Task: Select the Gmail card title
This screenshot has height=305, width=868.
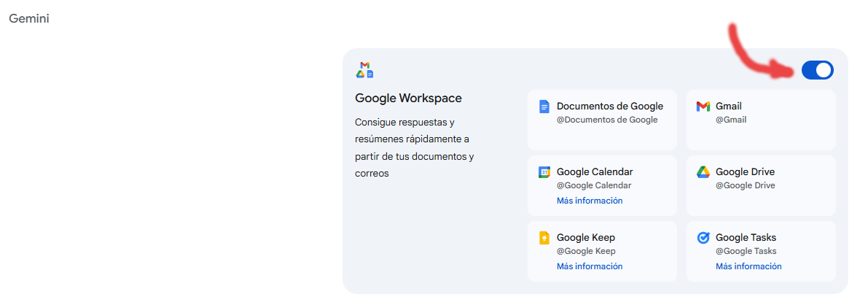Action: [x=729, y=106]
